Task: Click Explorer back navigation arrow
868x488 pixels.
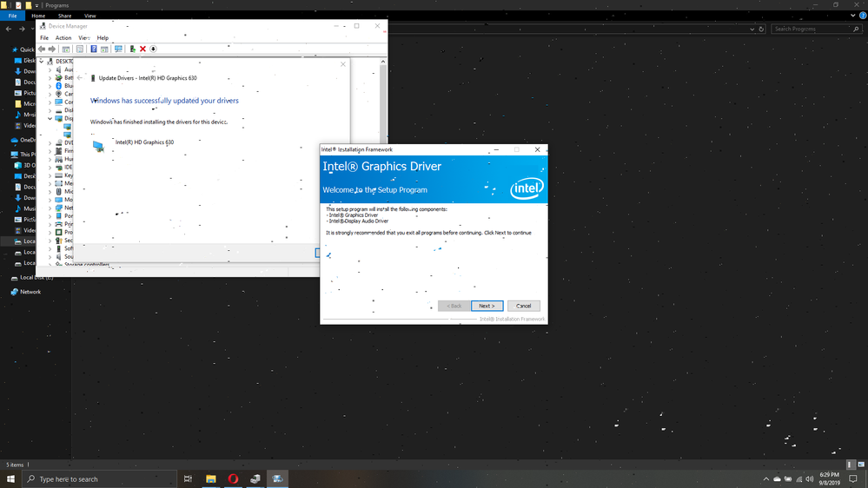Action: [9, 29]
